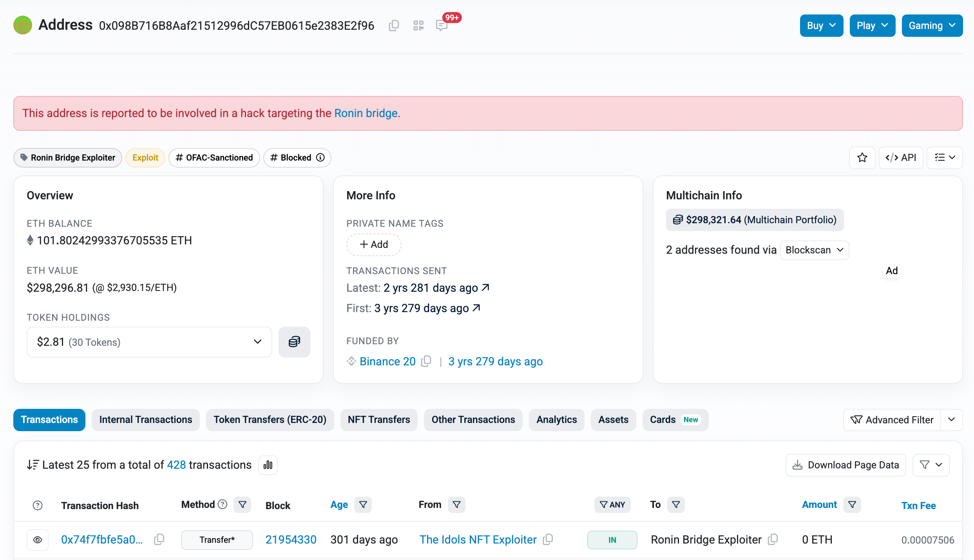The width and height of the screenshot is (974, 560).
Task: Open the Gaming dropdown menu
Action: coord(932,25)
